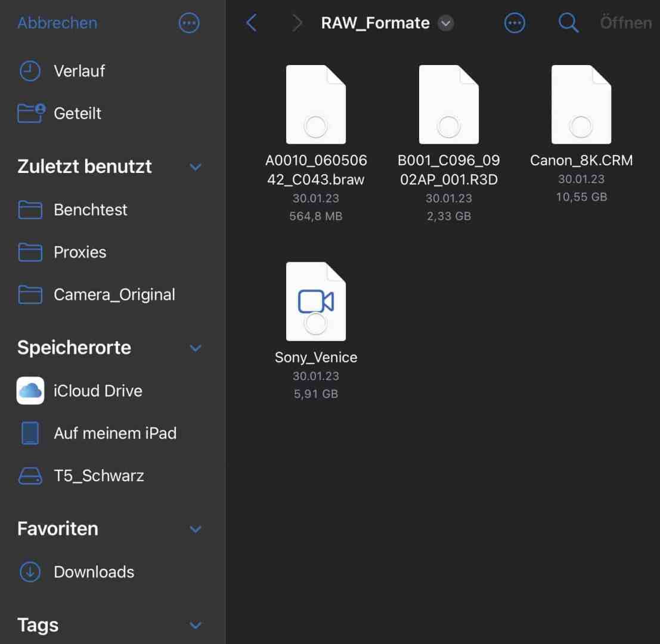Open the toolbar ellipsis options menu

514,23
